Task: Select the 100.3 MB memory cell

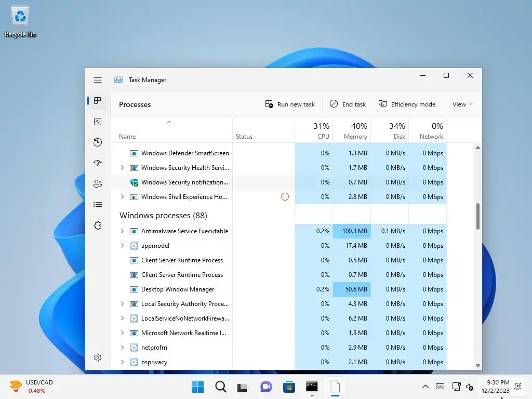Action: pyautogui.click(x=352, y=231)
